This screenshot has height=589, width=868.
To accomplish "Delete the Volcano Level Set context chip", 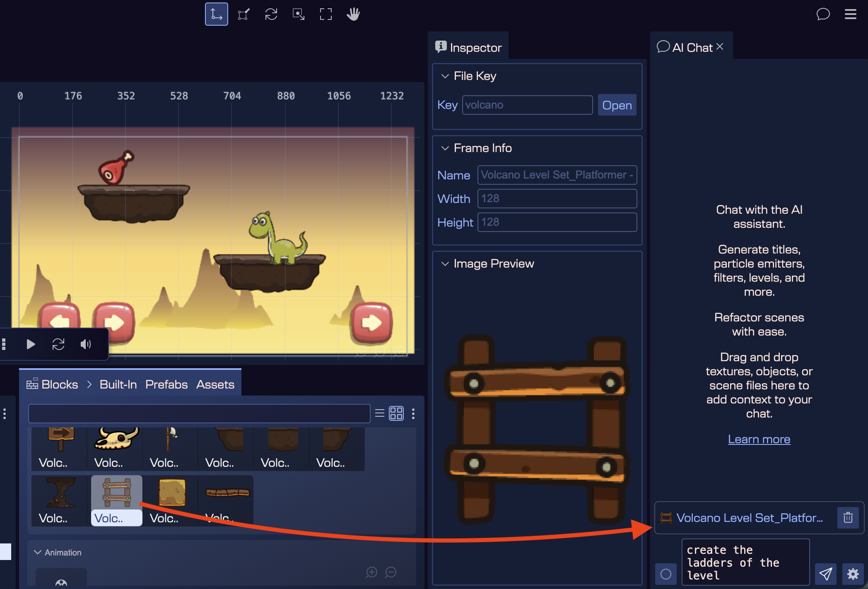I will pyautogui.click(x=847, y=517).
